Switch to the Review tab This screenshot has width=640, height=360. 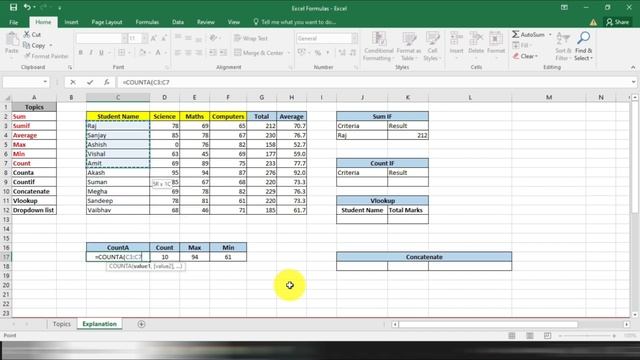click(x=206, y=22)
